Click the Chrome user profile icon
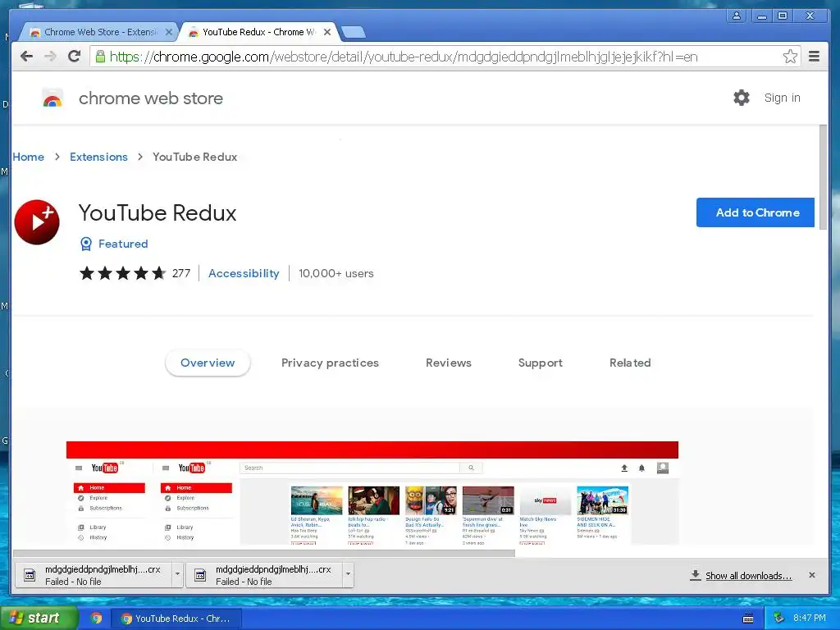Screen dimensions: 840x630 (737, 16)
